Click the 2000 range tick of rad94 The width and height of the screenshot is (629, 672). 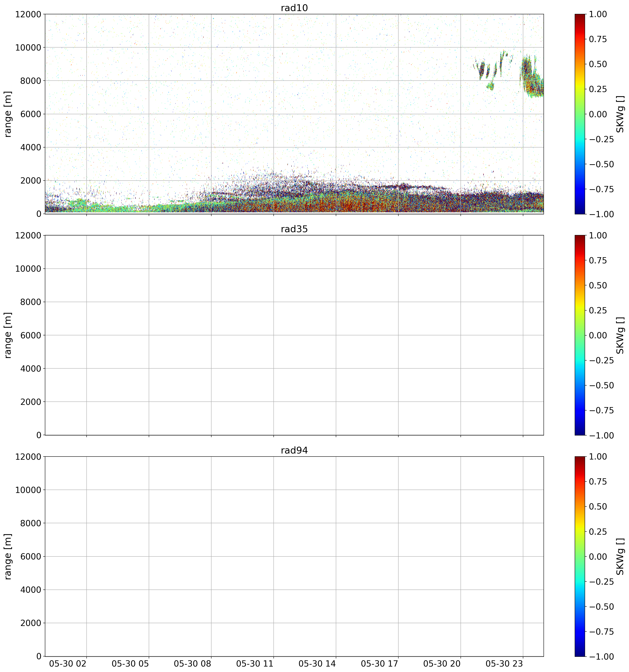click(x=31, y=623)
